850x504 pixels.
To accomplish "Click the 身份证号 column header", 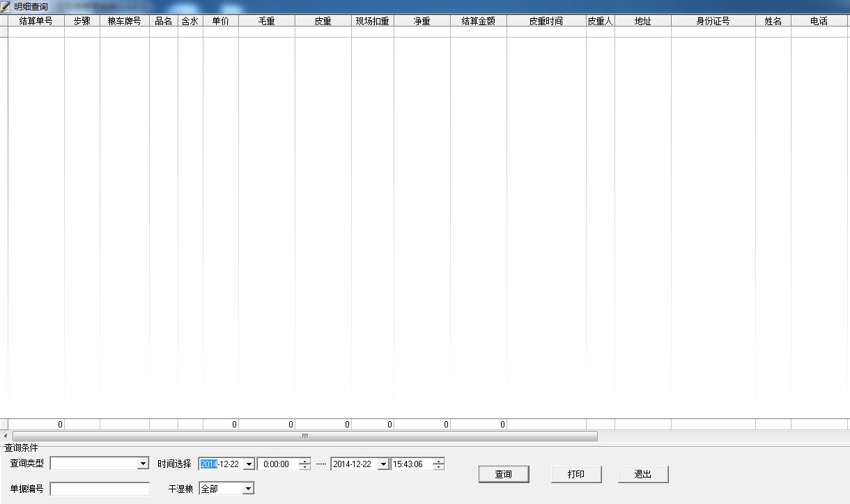I will (713, 21).
